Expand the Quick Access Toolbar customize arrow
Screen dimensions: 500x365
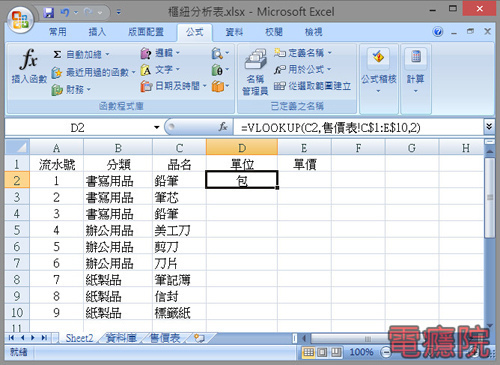119,13
